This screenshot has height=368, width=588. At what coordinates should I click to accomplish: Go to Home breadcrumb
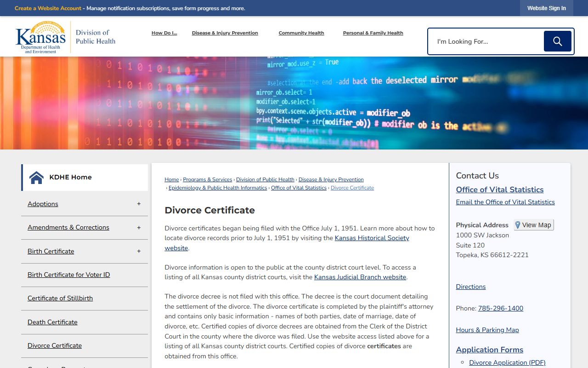click(x=172, y=179)
